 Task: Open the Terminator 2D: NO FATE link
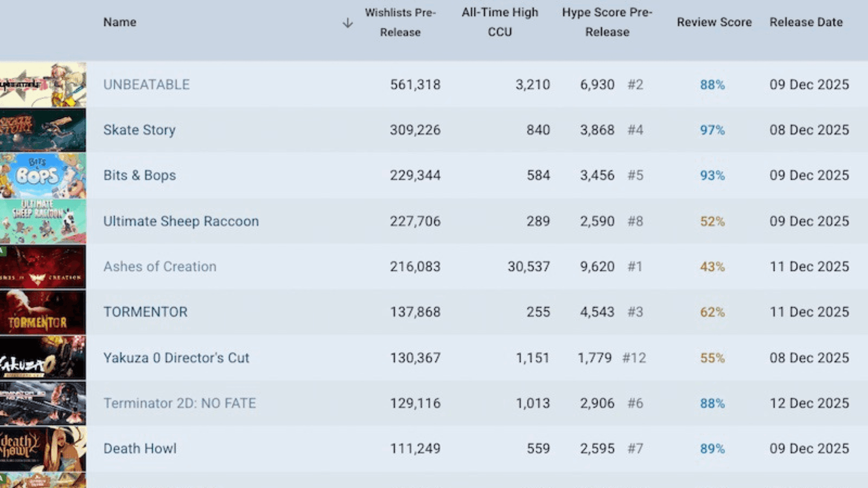(179, 403)
